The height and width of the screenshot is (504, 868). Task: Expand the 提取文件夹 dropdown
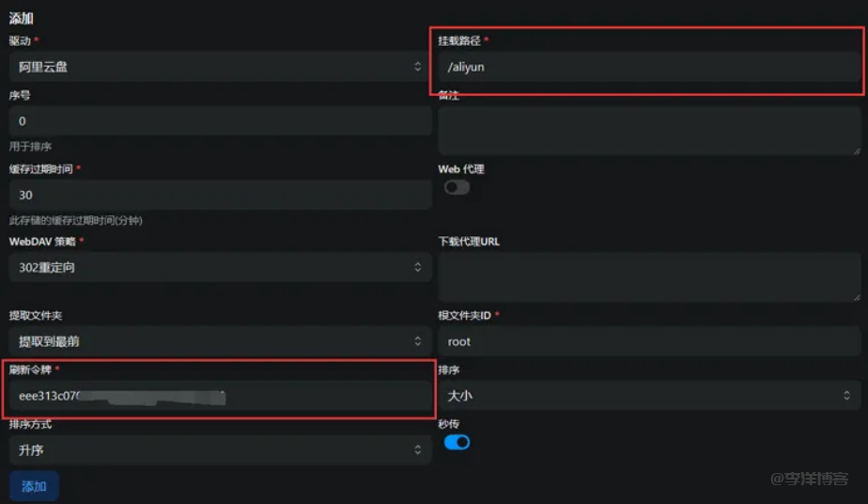pos(220,341)
